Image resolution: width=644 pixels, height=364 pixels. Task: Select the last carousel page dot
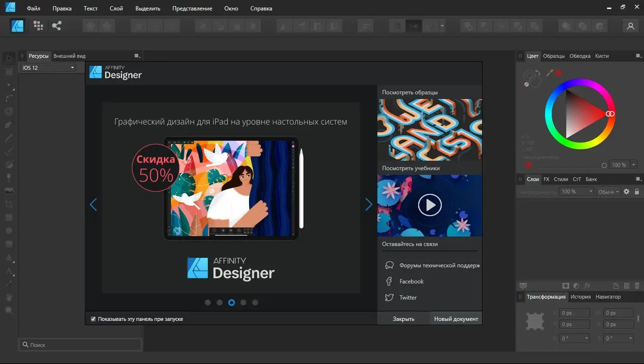coord(255,302)
